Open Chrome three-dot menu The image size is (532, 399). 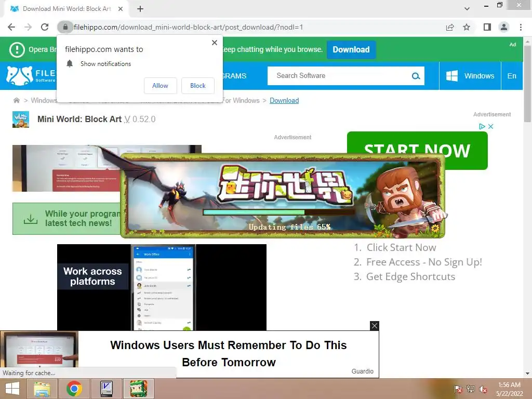[521, 27]
